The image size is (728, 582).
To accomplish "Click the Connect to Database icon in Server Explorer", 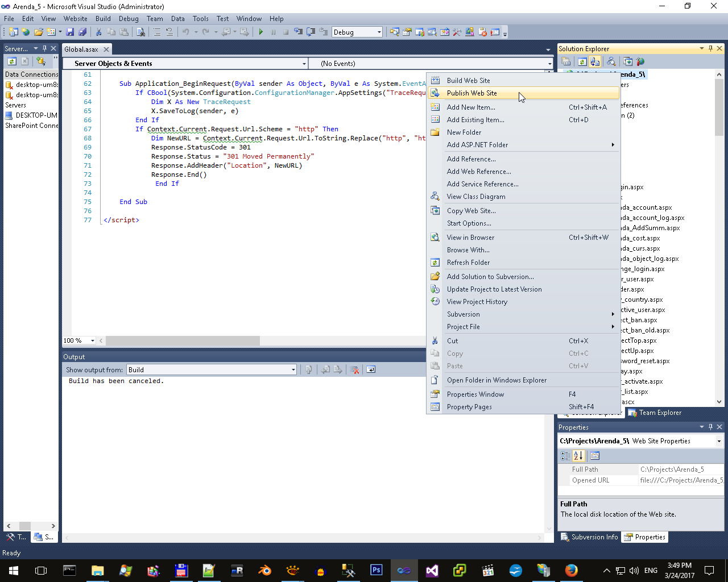I will click(40, 61).
